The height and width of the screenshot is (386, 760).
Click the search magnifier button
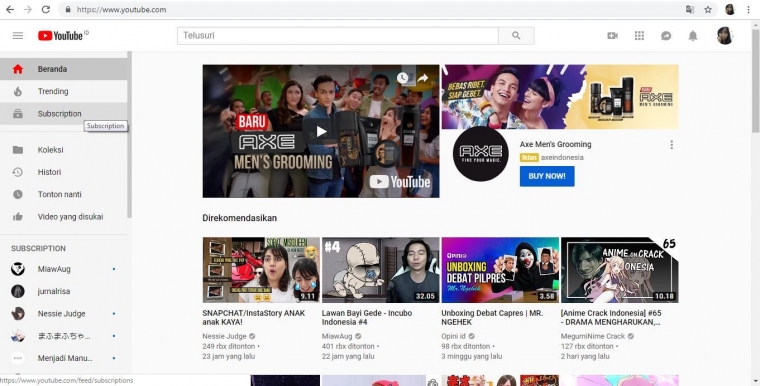[516, 35]
